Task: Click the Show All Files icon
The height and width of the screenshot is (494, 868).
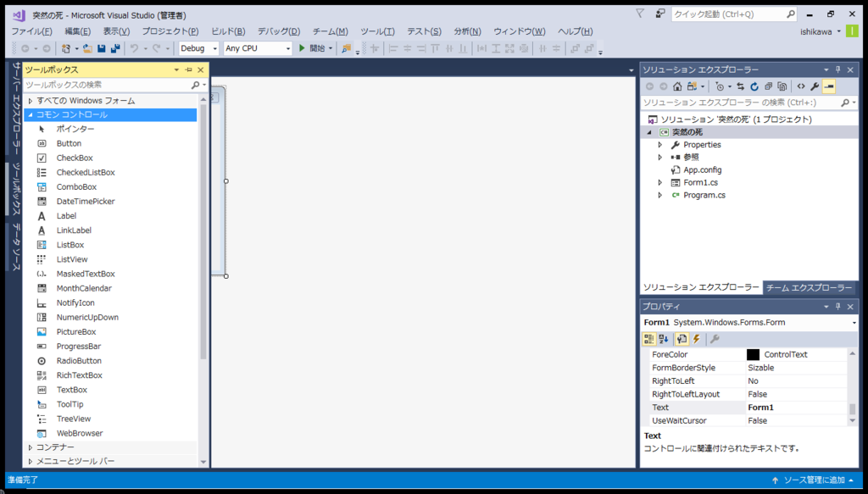Action: [x=782, y=86]
